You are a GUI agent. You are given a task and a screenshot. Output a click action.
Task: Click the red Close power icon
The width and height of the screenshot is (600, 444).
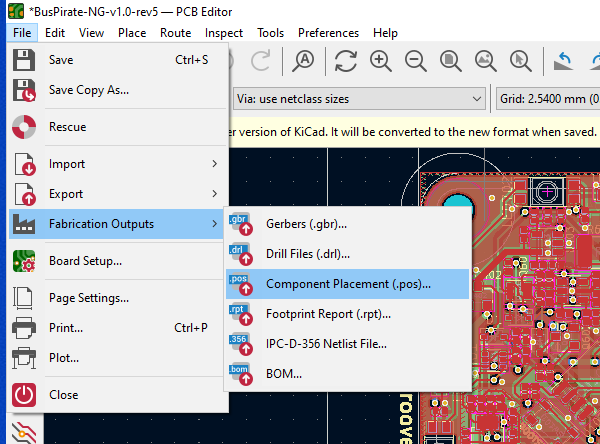pos(24,395)
